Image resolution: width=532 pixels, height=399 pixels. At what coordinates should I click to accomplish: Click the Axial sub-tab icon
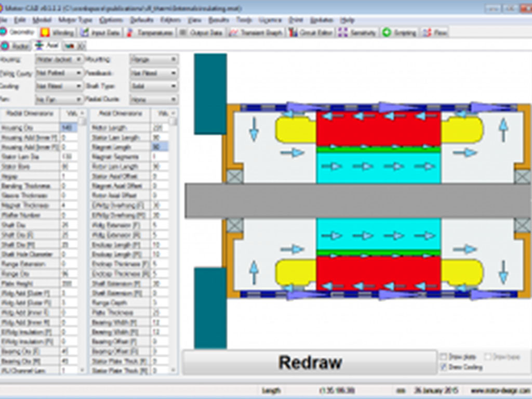[39, 46]
